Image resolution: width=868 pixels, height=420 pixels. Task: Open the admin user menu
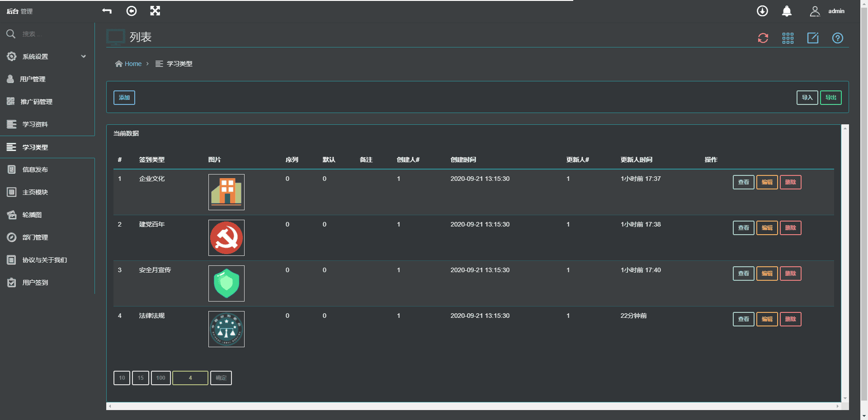pyautogui.click(x=827, y=11)
